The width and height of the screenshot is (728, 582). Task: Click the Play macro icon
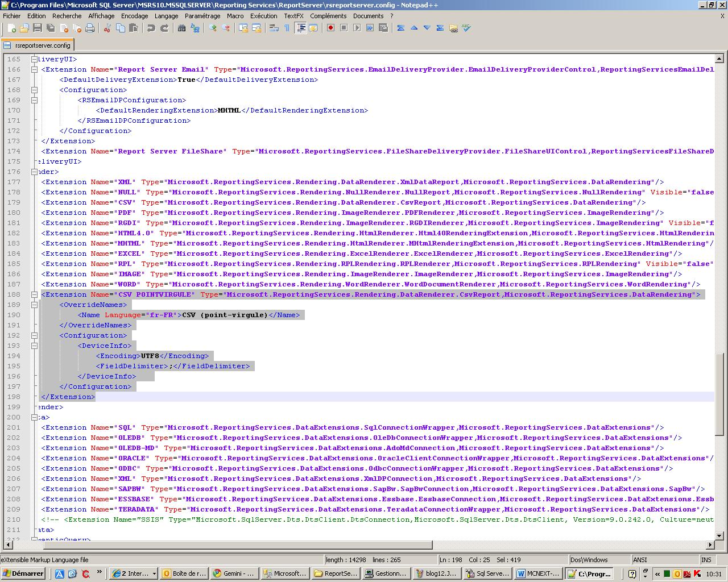pyautogui.click(x=357, y=28)
